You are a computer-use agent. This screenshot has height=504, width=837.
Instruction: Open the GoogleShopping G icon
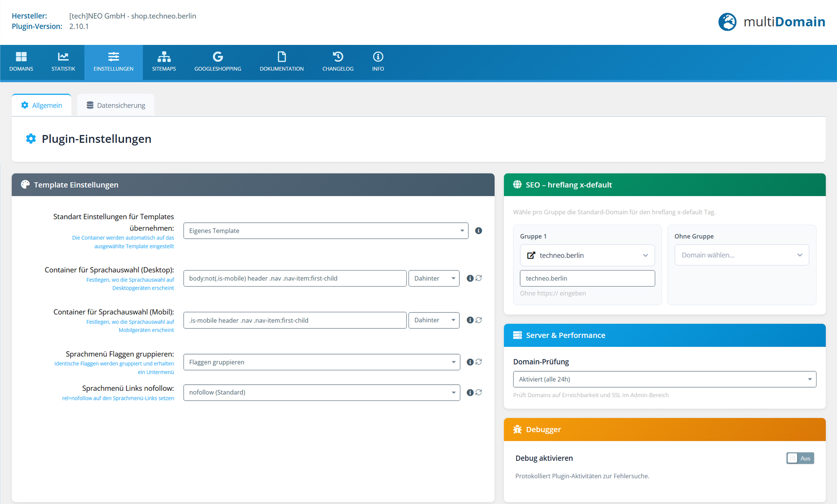point(218,57)
